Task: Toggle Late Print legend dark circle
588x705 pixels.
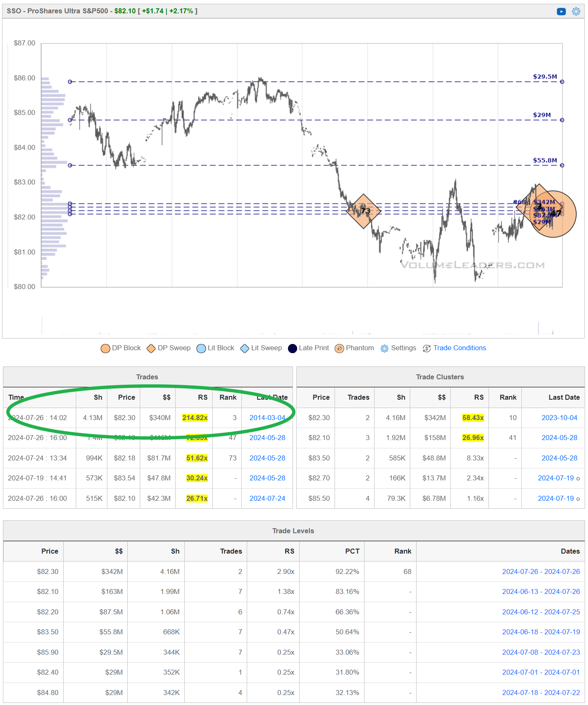Action: point(293,348)
